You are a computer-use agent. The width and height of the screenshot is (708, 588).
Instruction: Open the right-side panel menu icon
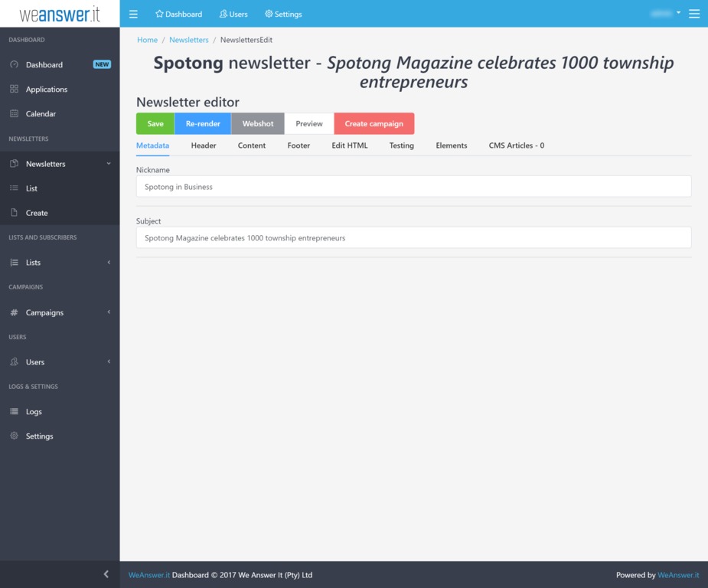[693, 14]
